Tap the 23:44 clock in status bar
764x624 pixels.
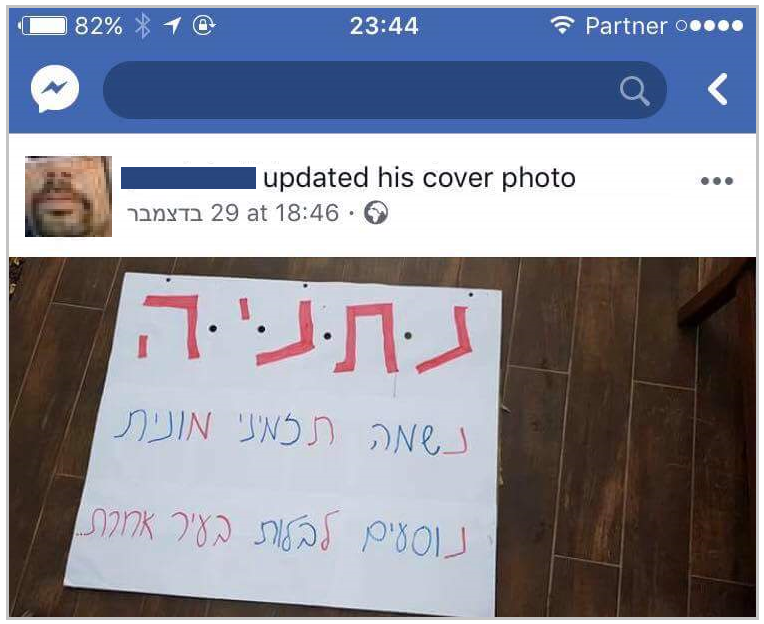tap(384, 26)
